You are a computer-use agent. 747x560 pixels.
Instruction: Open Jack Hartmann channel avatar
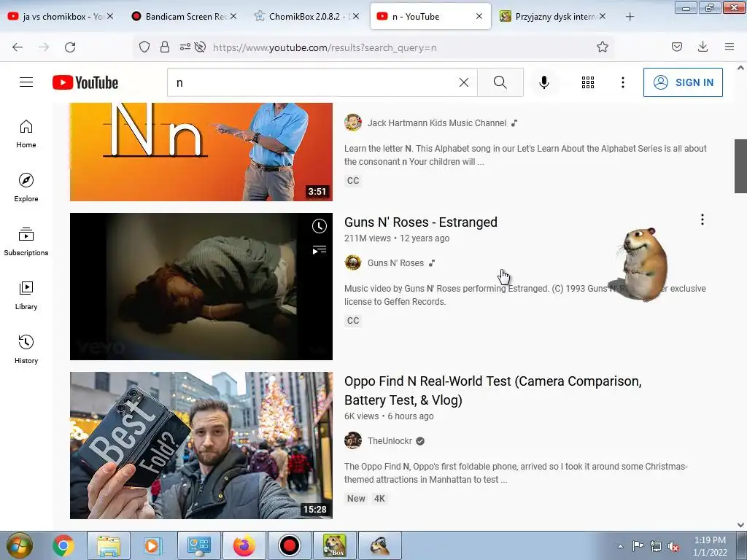click(353, 122)
